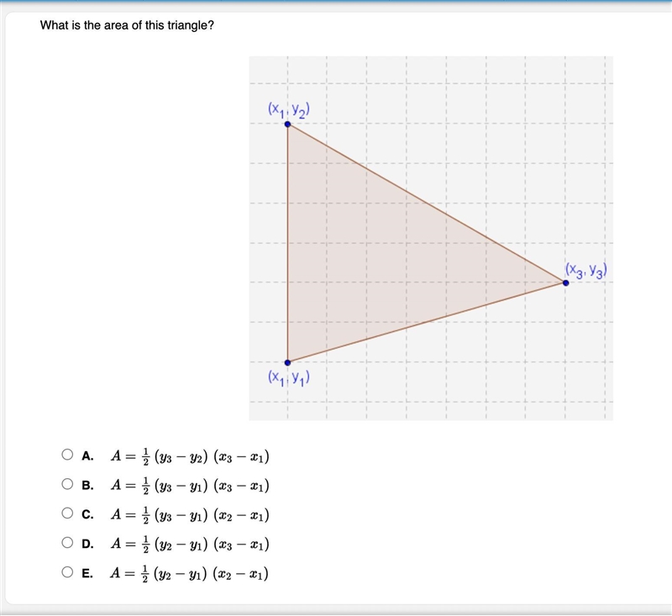Choose option B radio button

point(67,484)
